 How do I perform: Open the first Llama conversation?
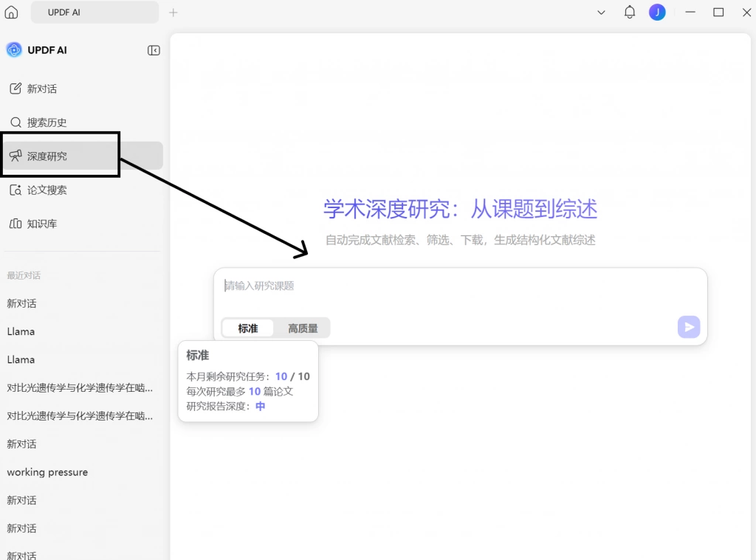(21, 331)
